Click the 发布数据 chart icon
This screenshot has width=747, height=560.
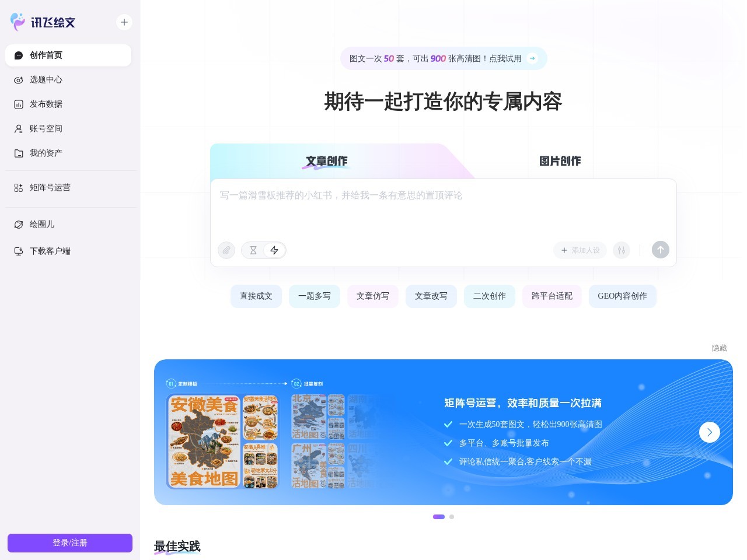point(19,104)
